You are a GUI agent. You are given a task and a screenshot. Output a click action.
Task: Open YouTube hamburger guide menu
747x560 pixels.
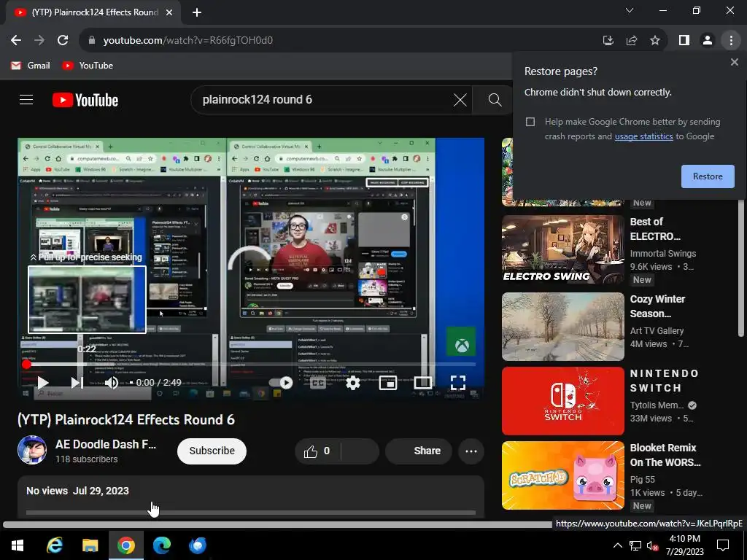click(x=26, y=99)
